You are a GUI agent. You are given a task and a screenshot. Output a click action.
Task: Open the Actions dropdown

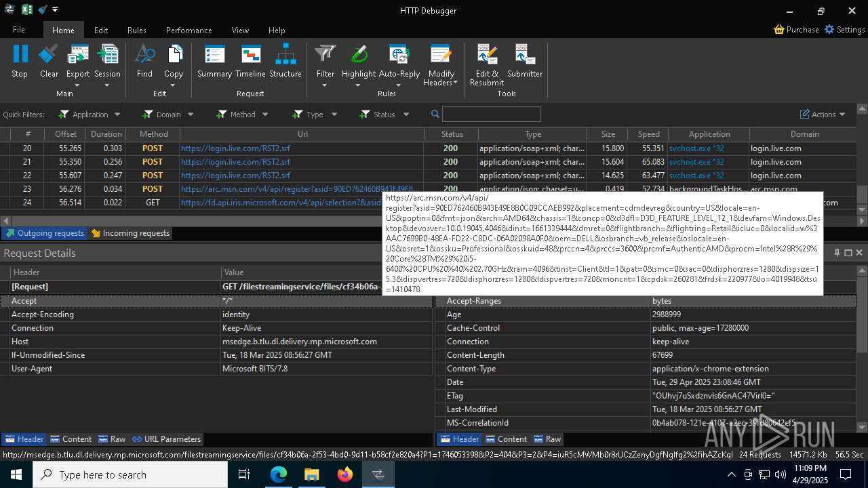823,114
